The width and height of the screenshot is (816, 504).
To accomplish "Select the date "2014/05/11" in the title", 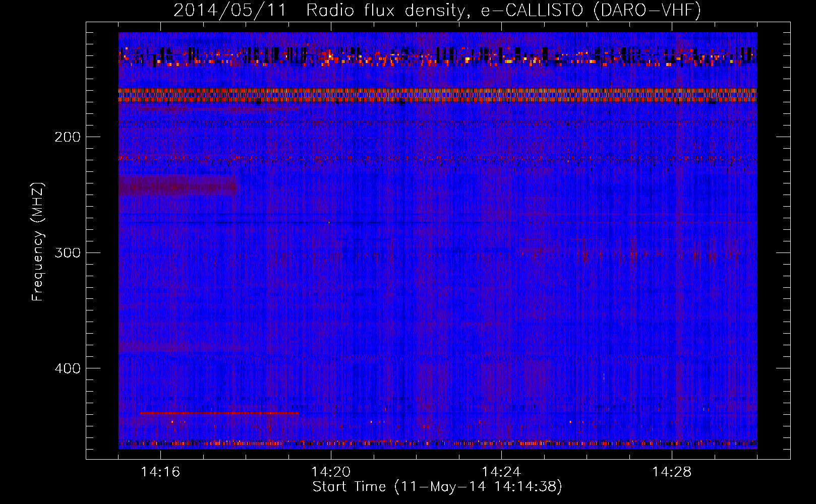I will (230, 11).
